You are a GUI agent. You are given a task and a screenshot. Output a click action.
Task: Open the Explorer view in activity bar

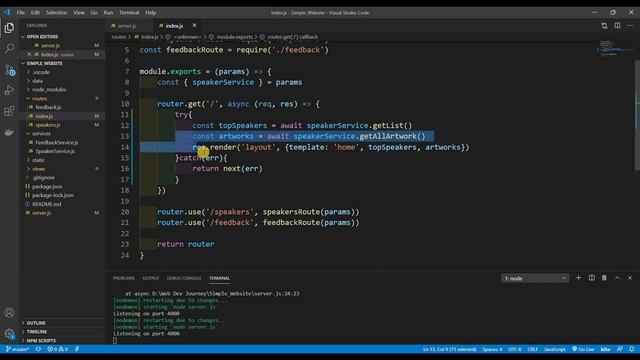(9, 28)
